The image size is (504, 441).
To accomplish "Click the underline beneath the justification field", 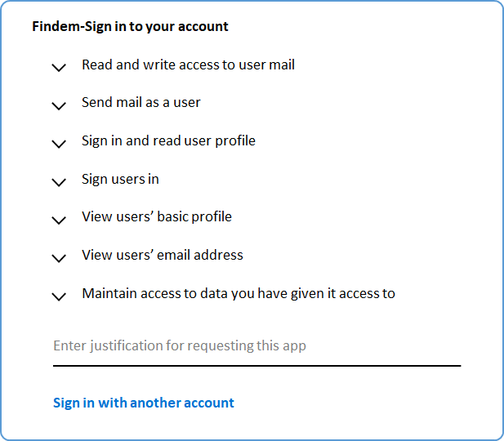I will click(256, 365).
